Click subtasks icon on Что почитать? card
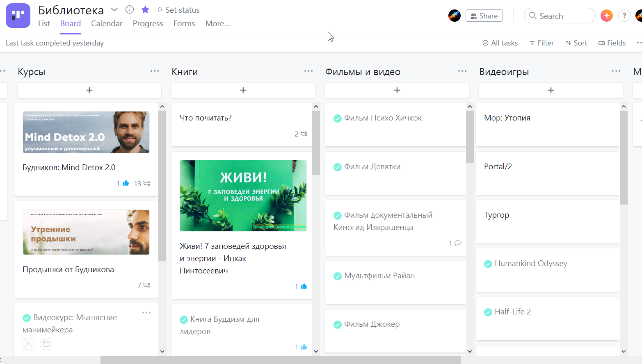Image resolution: width=642 pixels, height=364 pixels. [x=304, y=134]
